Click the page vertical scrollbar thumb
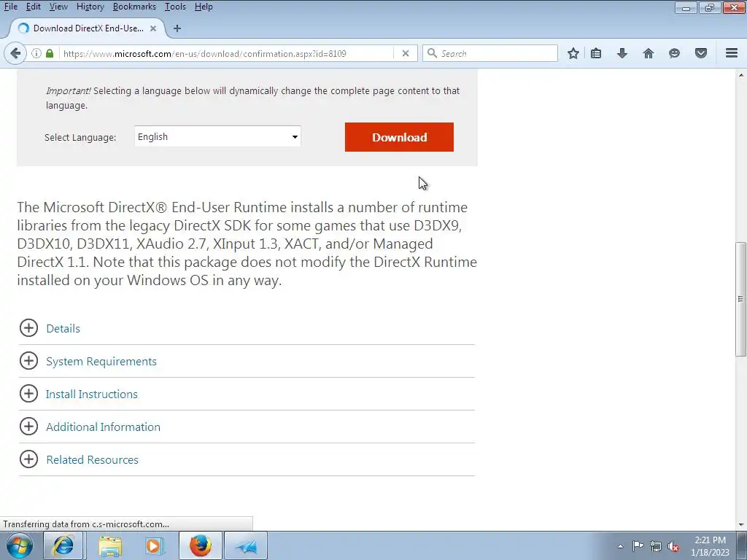 point(740,298)
